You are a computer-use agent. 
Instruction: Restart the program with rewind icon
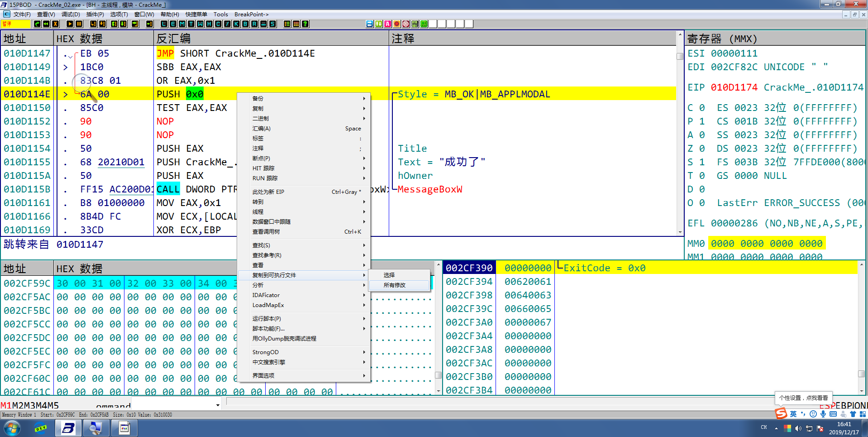click(46, 24)
